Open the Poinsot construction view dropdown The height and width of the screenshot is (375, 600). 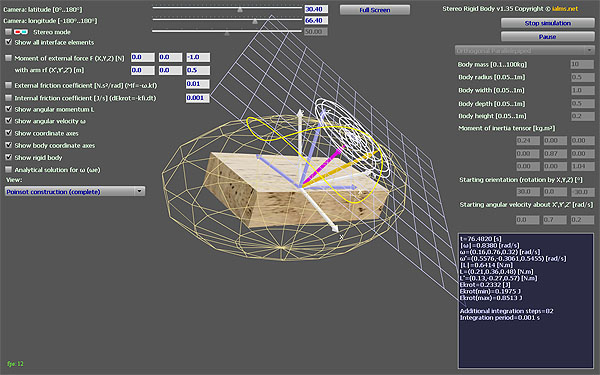pyautogui.click(x=75, y=191)
